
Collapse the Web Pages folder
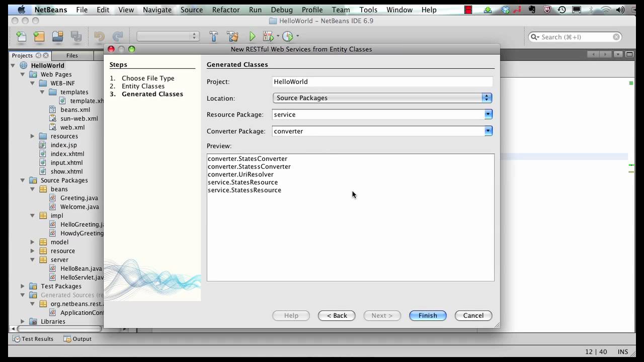[23, 74]
